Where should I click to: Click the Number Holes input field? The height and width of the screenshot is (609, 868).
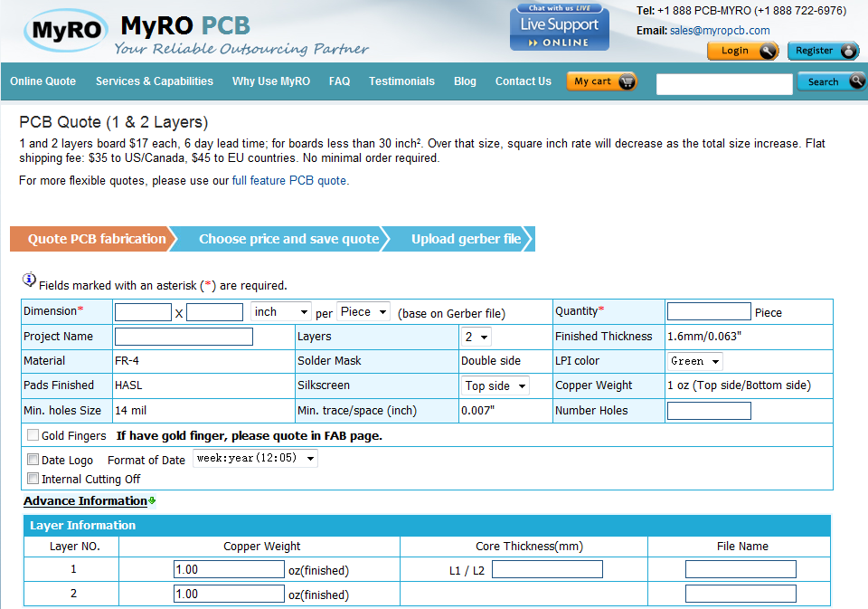click(x=709, y=411)
